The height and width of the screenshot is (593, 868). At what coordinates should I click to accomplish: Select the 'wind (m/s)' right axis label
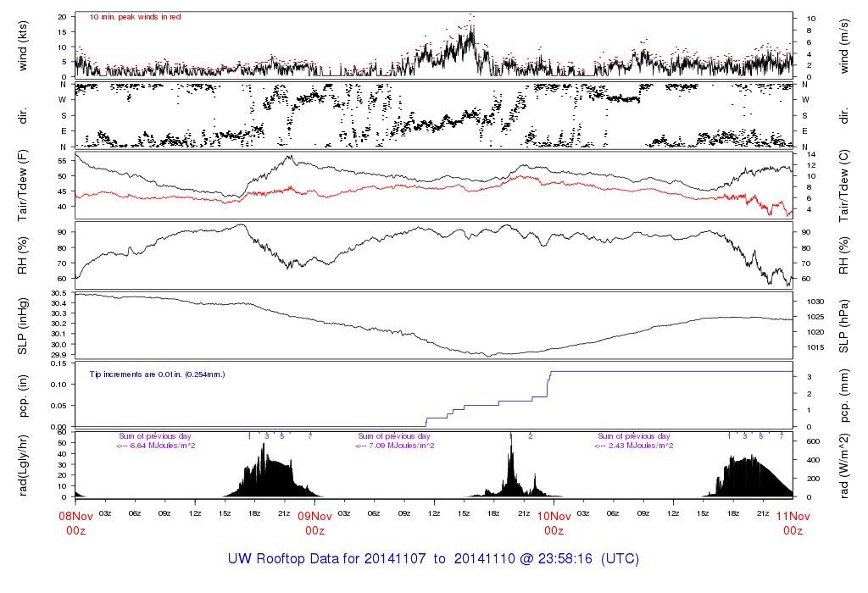(843, 46)
